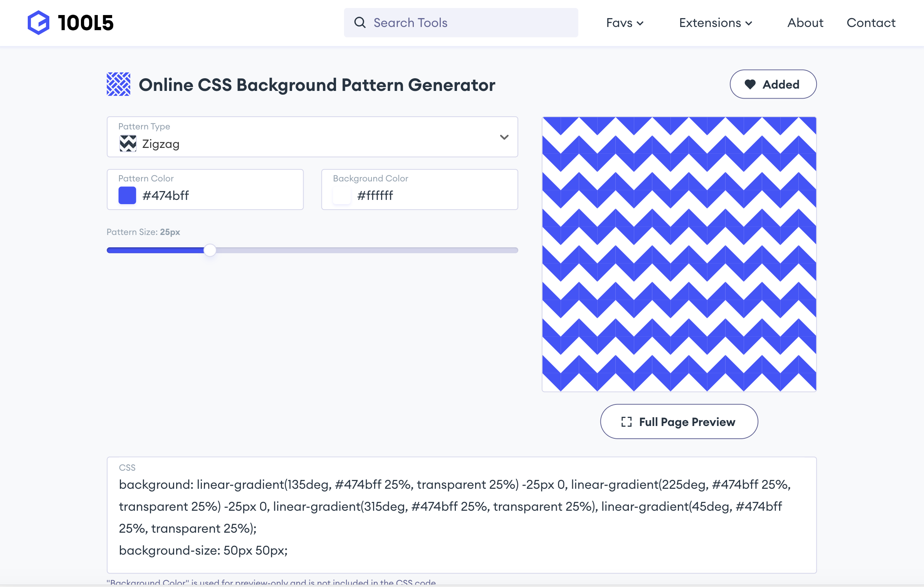Open the blue Pattern Color swatch
The width and height of the screenshot is (924, 587).
[x=127, y=195]
